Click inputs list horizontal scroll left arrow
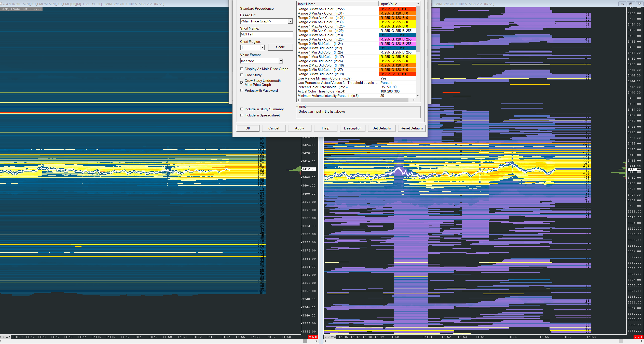This screenshot has height=344, width=644. 299,100
